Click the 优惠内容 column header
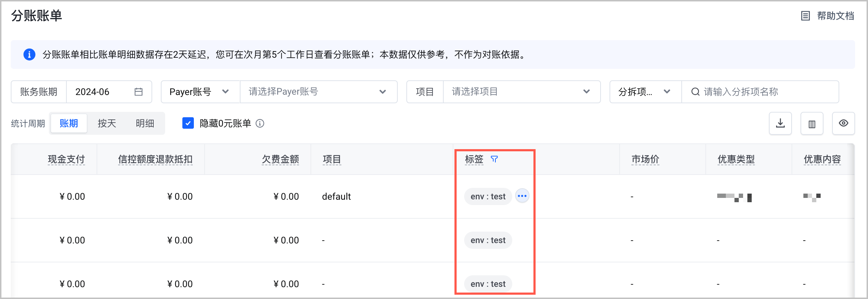The width and height of the screenshot is (868, 299). pos(822,159)
